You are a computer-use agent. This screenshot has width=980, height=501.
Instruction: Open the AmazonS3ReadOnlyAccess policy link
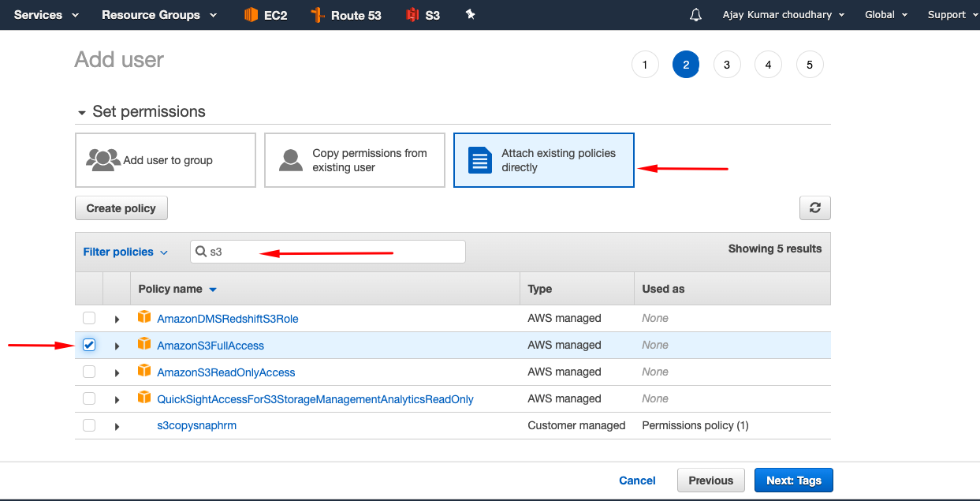click(x=226, y=372)
